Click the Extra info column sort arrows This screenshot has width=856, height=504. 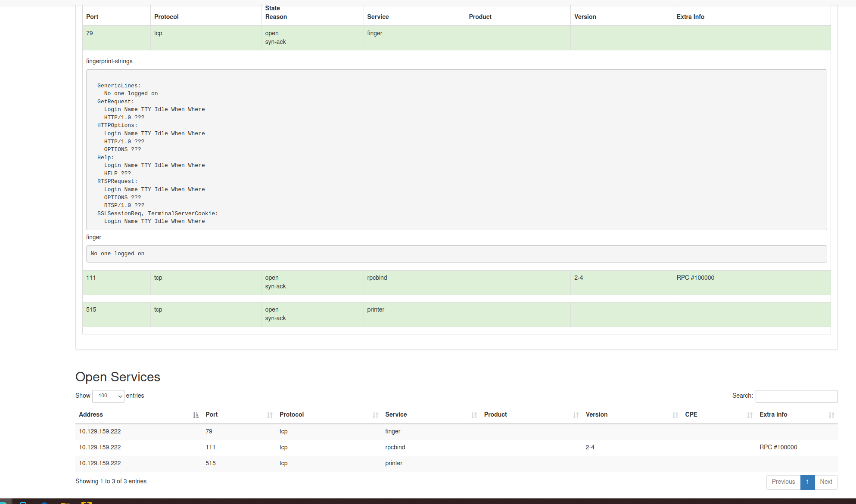(x=831, y=415)
